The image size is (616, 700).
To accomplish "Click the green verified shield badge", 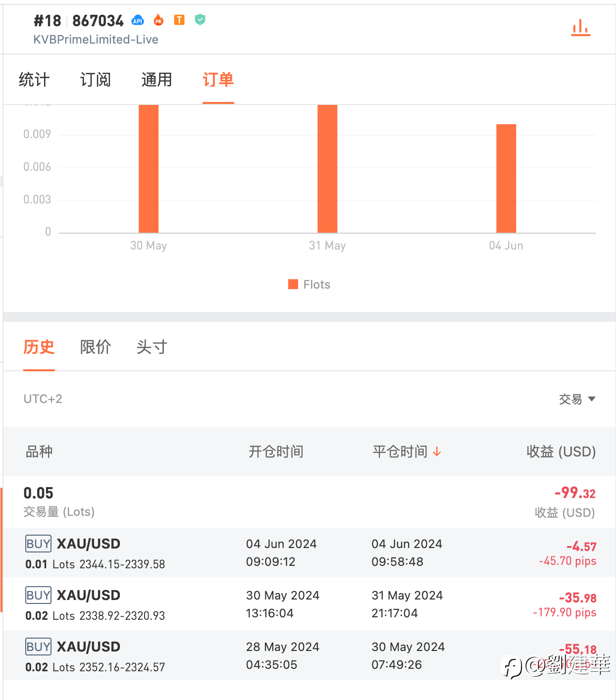I will (200, 20).
